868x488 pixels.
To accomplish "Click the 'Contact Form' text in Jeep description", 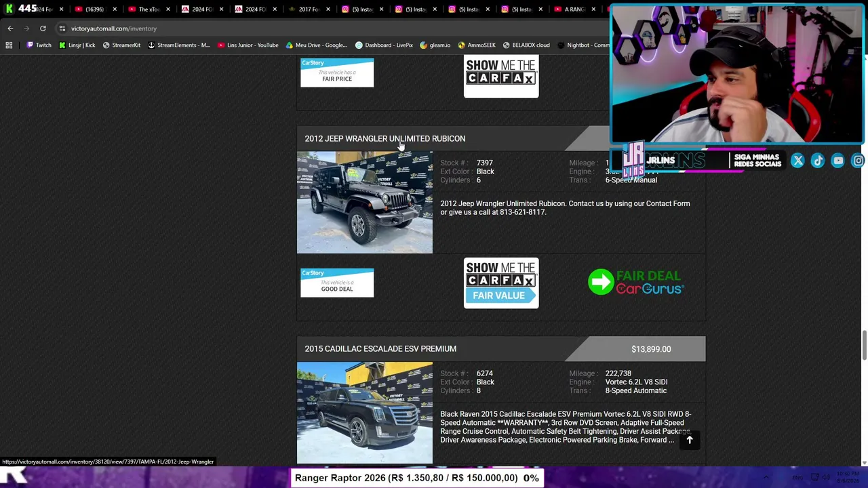I will [668, 203].
